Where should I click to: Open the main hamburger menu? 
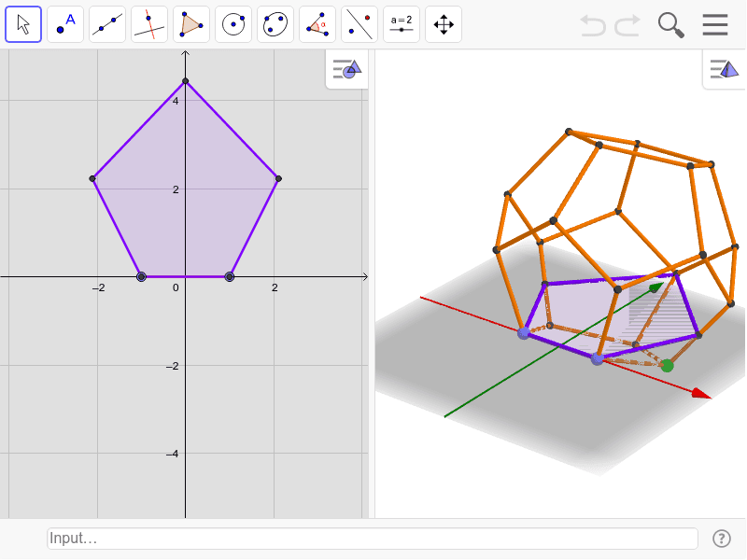pyautogui.click(x=715, y=25)
